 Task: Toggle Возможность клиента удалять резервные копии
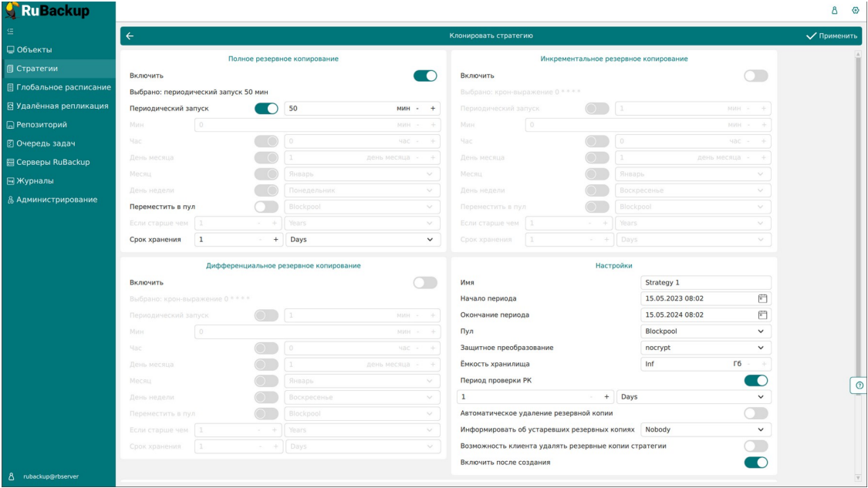click(x=755, y=446)
